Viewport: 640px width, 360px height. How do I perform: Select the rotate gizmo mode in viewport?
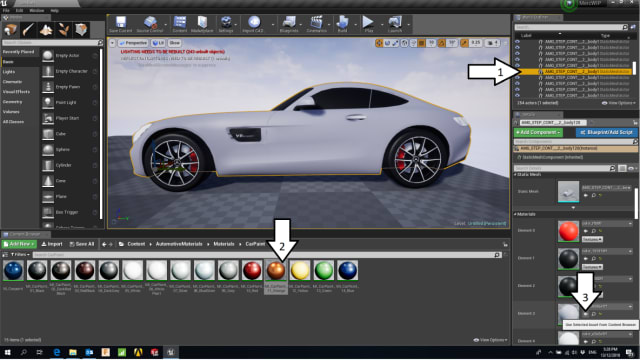pyautogui.click(x=387, y=43)
